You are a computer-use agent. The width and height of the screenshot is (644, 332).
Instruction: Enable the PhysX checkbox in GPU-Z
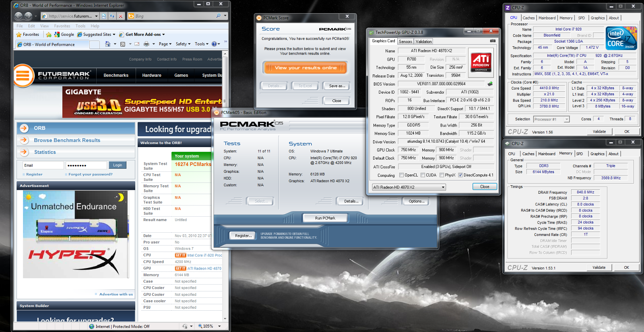442,175
